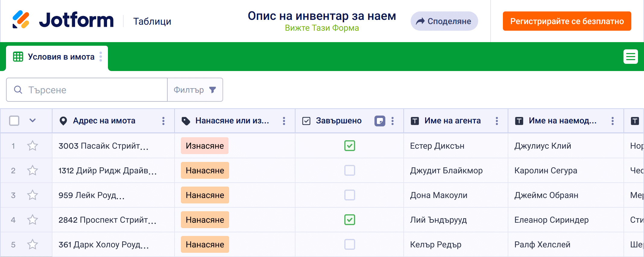Open the Филтър dropdown
This screenshot has height=257, width=644.
(x=195, y=90)
